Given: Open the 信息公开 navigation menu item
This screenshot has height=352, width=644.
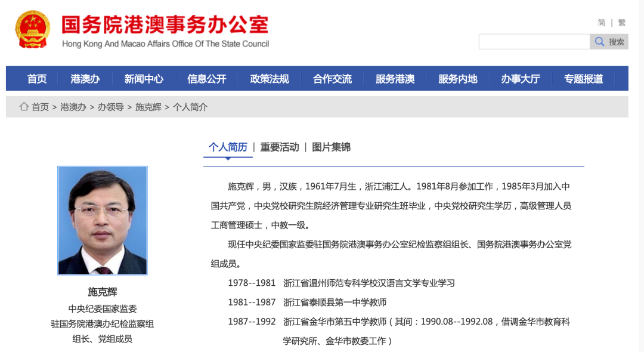Looking at the screenshot, I should pos(206,78).
